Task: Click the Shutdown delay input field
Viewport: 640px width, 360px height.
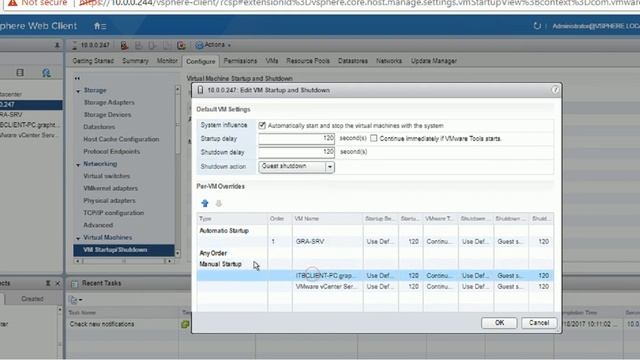Action: (x=297, y=152)
